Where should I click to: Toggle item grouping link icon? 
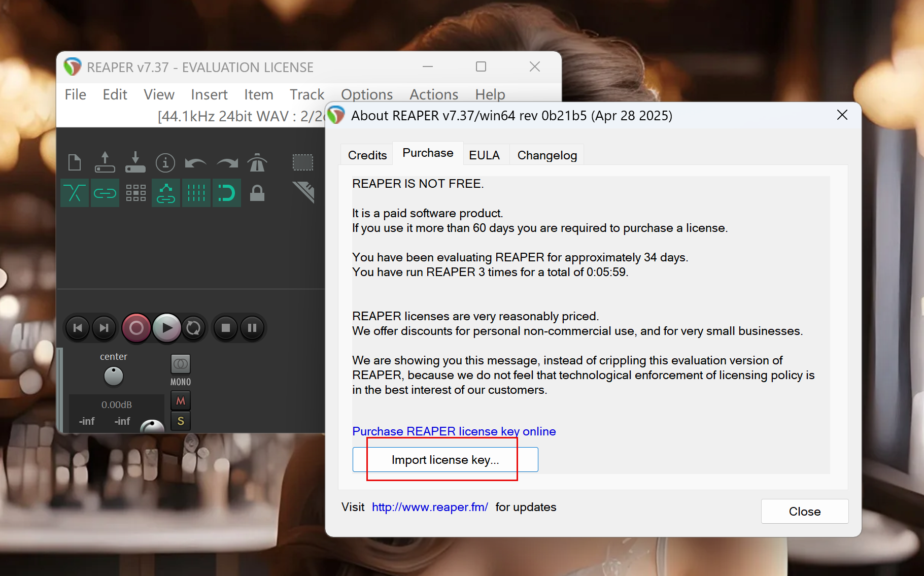105,193
